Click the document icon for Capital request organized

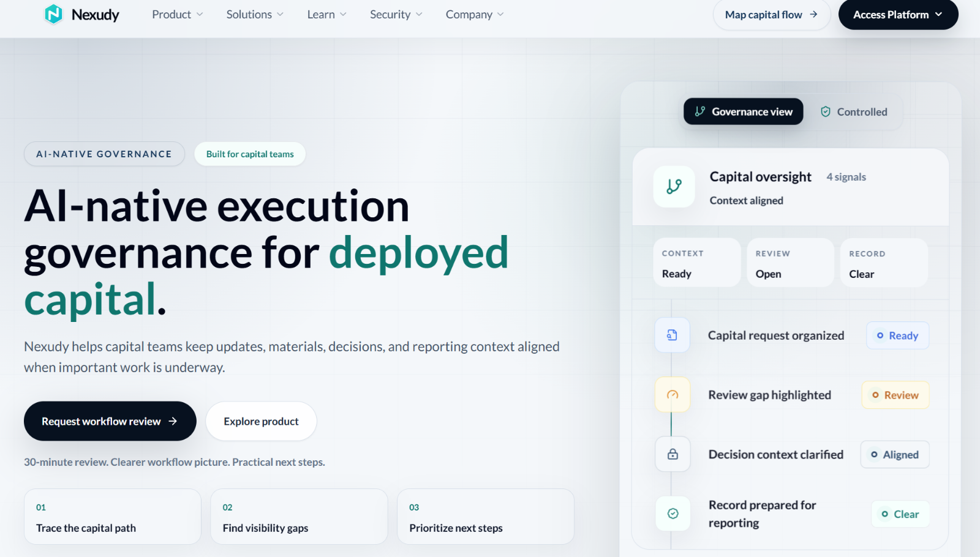click(672, 335)
